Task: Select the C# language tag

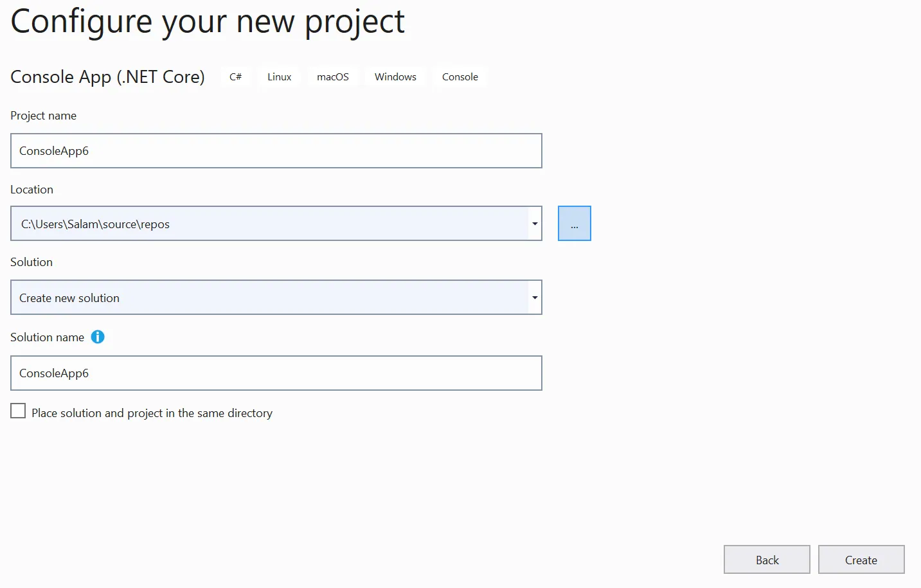Action: coord(235,76)
